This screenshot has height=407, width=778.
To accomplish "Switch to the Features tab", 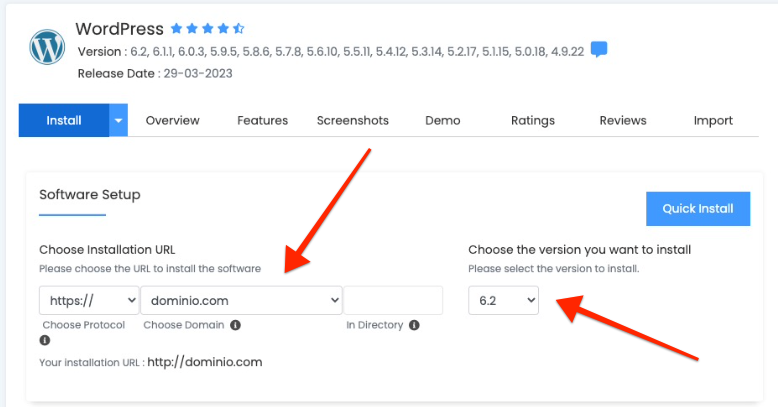I will pos(262,121).
